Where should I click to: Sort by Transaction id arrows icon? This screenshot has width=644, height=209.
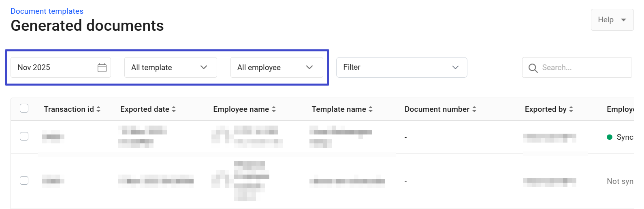[x=98, y=109]
